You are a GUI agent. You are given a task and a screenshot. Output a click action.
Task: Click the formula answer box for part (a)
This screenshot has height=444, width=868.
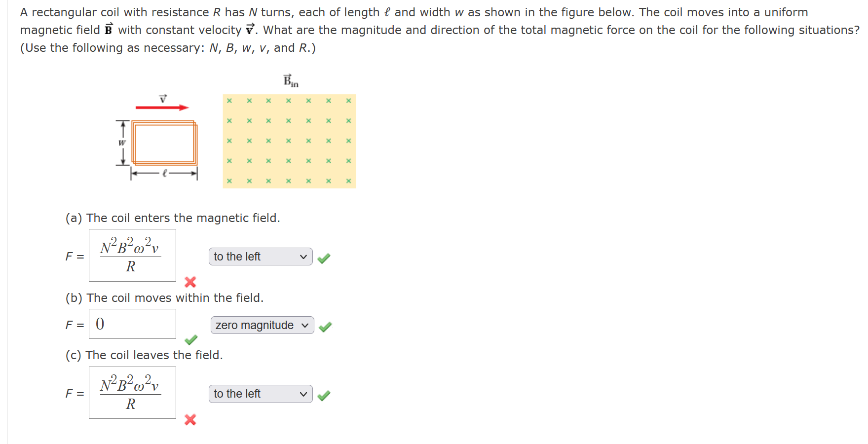132,255
